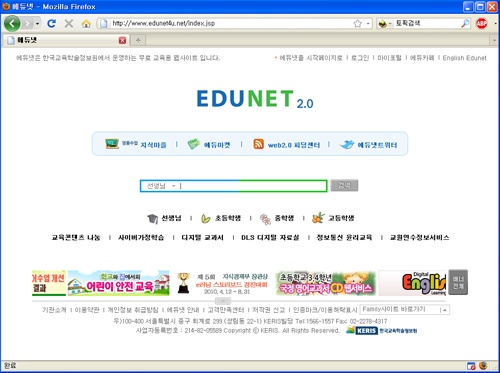Click the KERIS logo in footer
Screen dimensions: 500x373
point(382,331)
